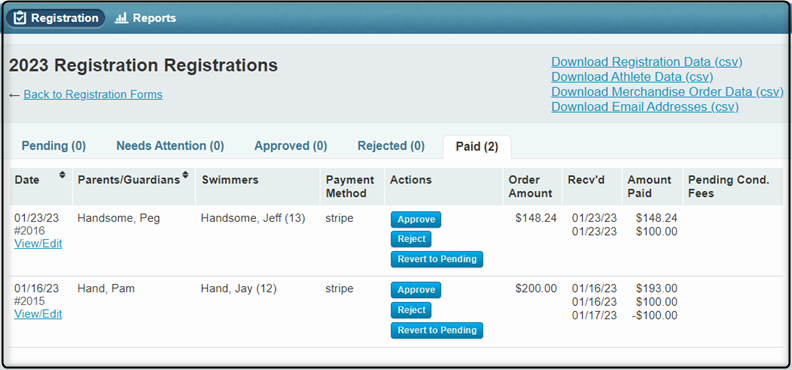Image resolution: width=792 pixels, height=370 pixels.
Task: Sort the table by Date column arrows
Action: pyautogui.click(x=62, y=175)
